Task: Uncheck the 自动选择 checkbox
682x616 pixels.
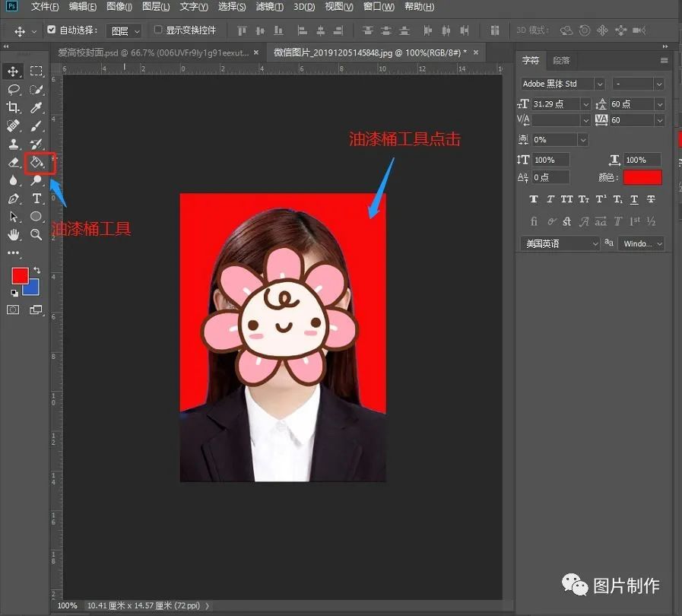Action: pos(52,30)
